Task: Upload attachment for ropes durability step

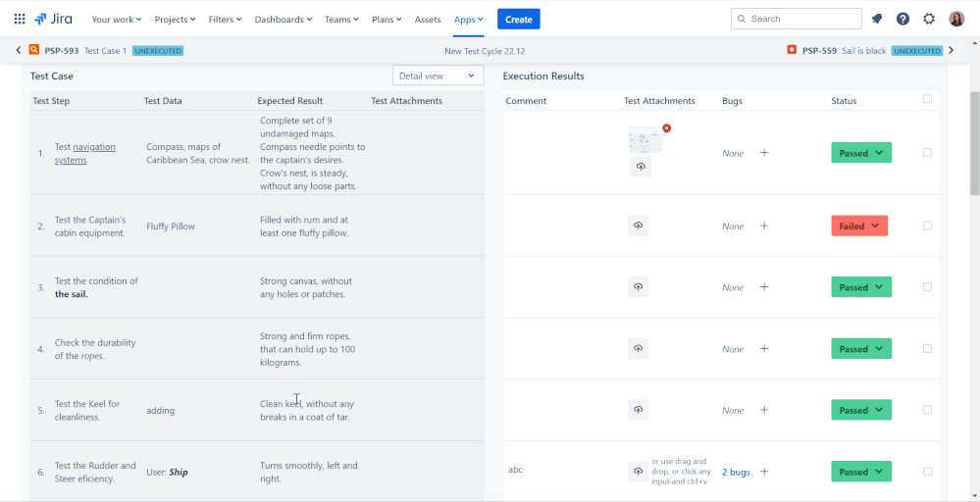Action: coord(638,348)
